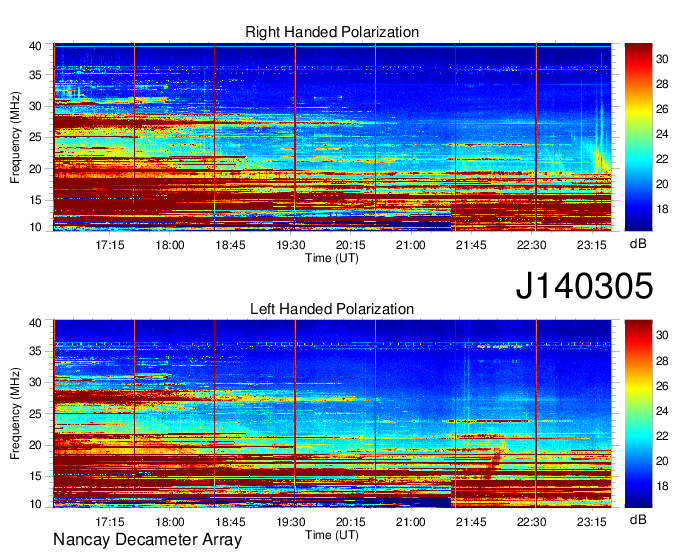This screenshot has width=680, height=552.
Task: Click the 25 MHz tick on the top plot
Action: click(35, 137)
